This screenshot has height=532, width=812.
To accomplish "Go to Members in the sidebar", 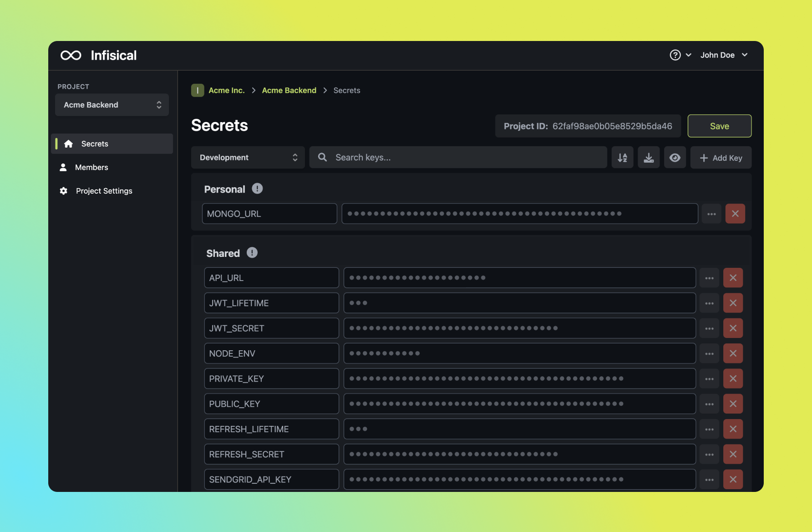I will [91, 167].
